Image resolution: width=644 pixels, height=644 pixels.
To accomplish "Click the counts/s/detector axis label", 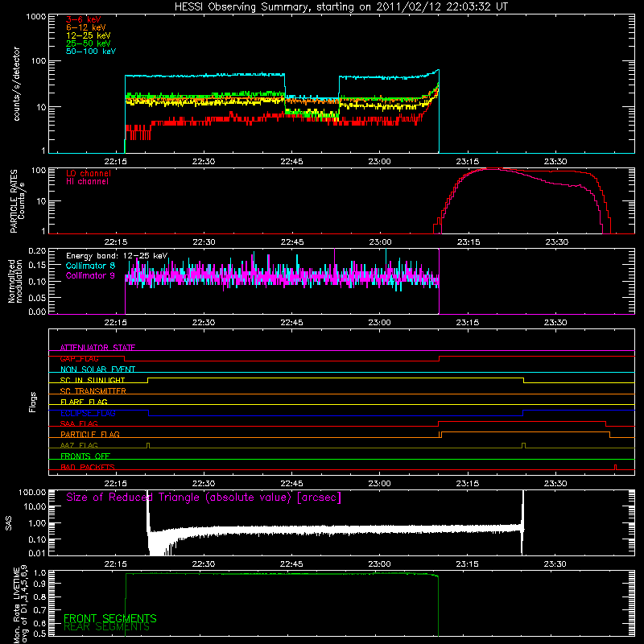I will tap(16, 84).
